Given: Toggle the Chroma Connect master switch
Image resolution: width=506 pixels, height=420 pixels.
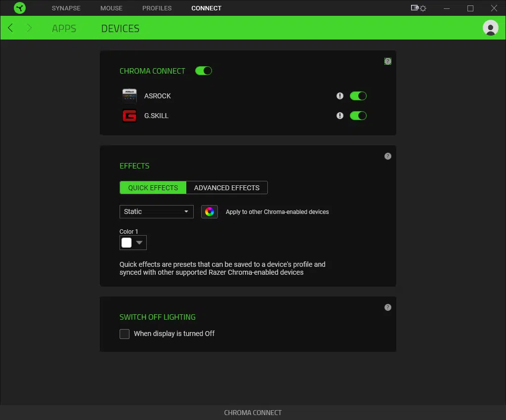Looking at the screenshot, I should point(203,71).
